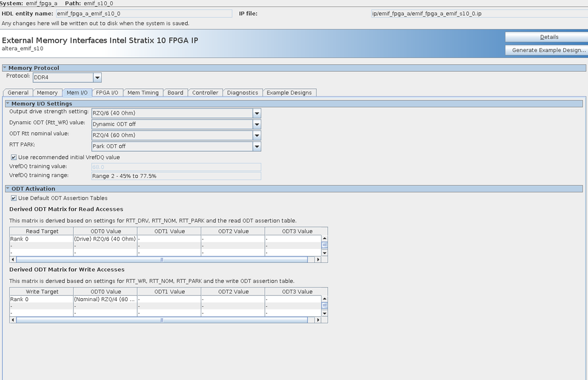The image size is (588, 380).
Task: Click the IP file path field
Action: pyautogui.click(x=480, y=14)
